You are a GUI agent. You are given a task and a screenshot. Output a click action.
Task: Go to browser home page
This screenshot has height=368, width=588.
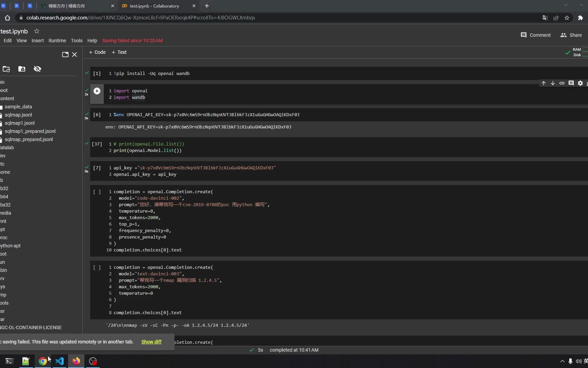click(7, 18)
